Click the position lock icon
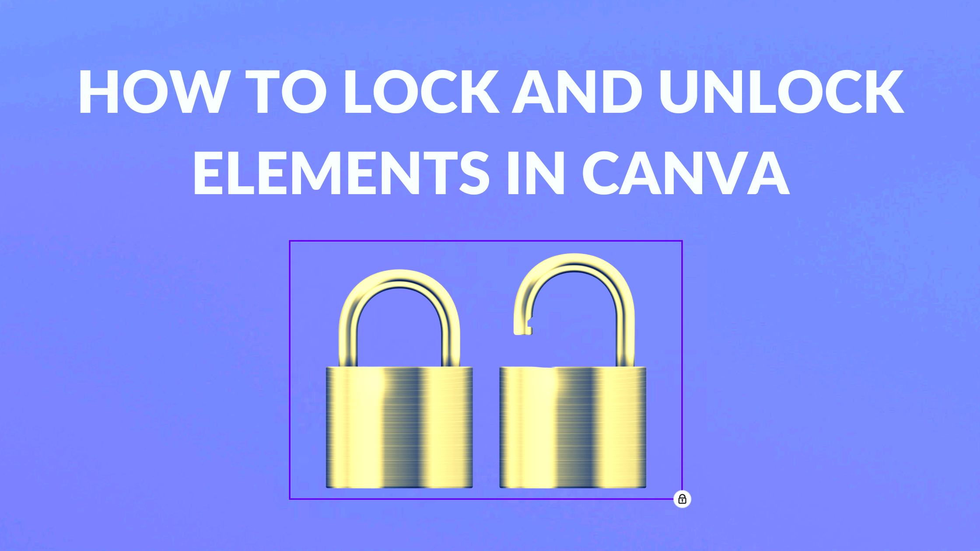980x551 pixels. [x=682, y=499]
